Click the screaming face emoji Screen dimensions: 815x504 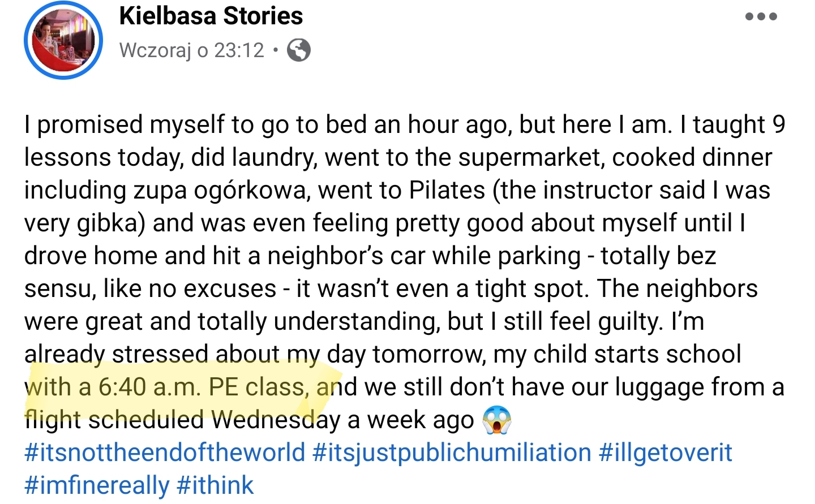496,420
